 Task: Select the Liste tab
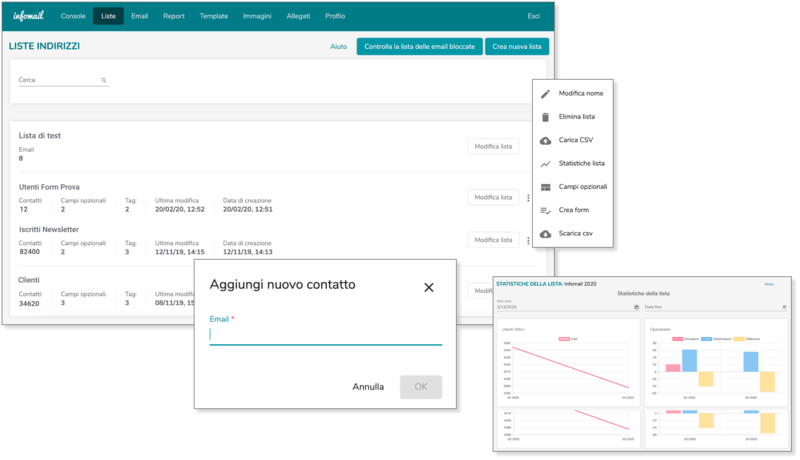click(x=108, y=16)
